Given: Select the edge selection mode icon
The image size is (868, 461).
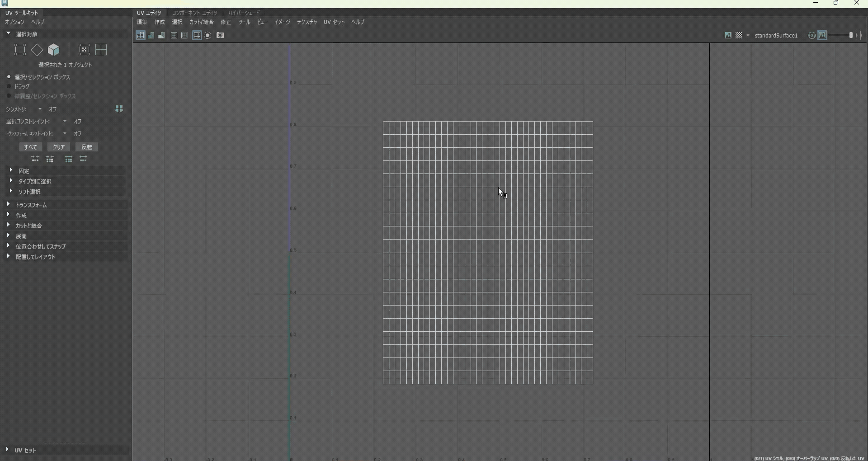Looking at the screenshot, I should point(37,50).
